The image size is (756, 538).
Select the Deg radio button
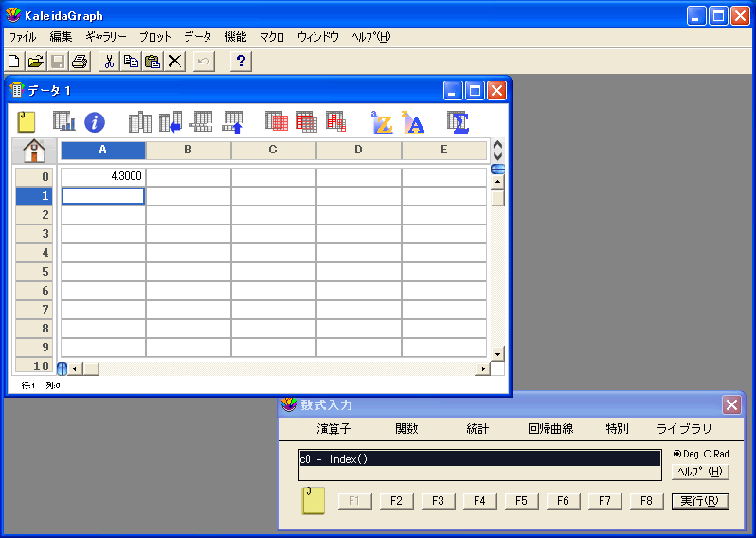[x=677, y=454]
